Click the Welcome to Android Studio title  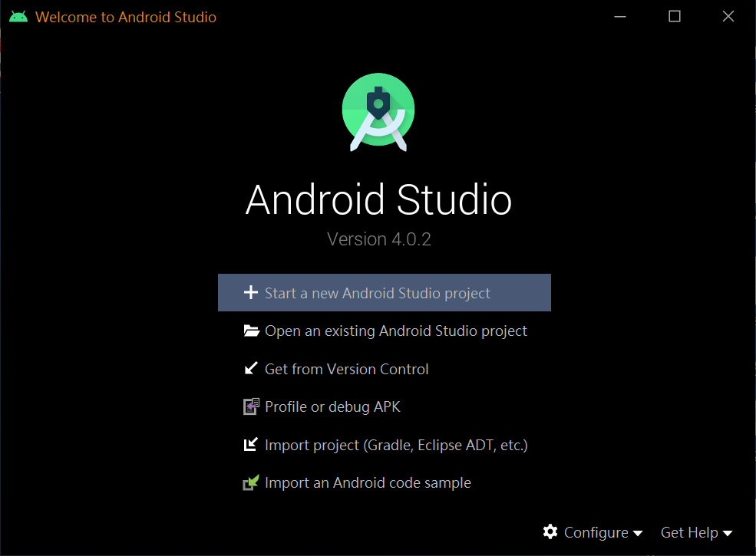tap(126, 17)
